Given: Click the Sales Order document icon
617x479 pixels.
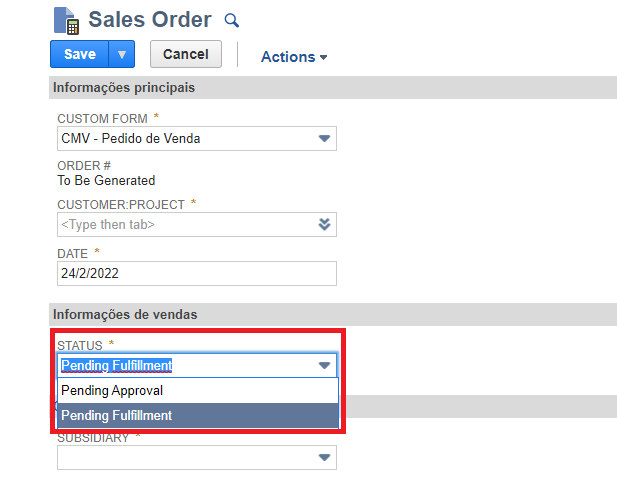Looking at the screenshot, I should (x=66, y=20).
